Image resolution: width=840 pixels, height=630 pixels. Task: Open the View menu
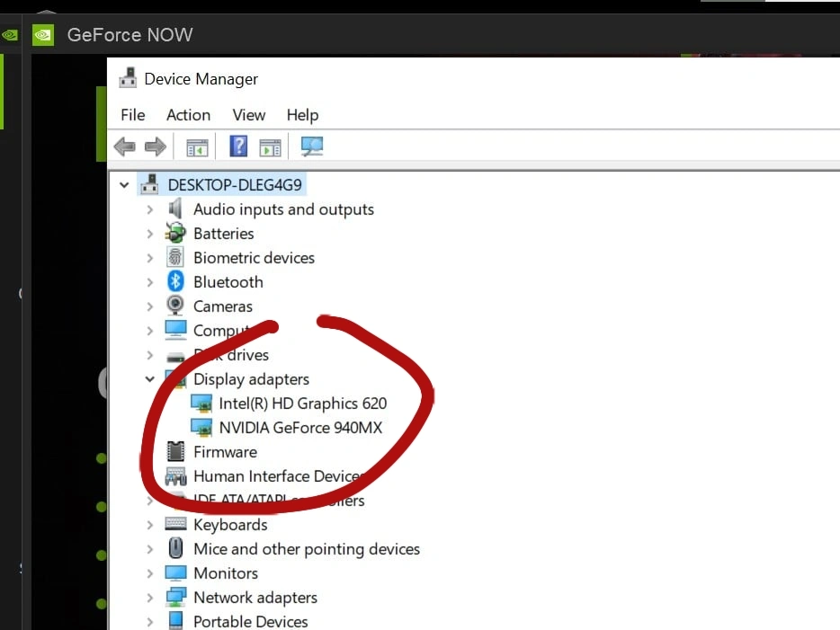click(248, 115)
